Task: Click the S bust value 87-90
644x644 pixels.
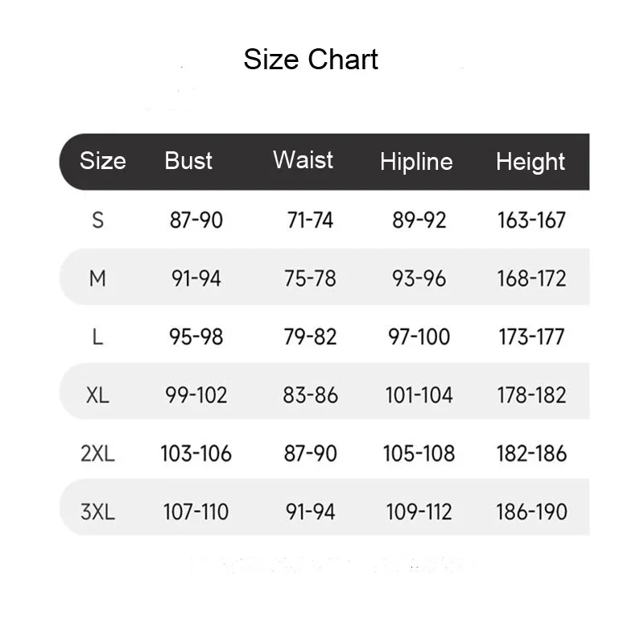Action: click(196, 220)
